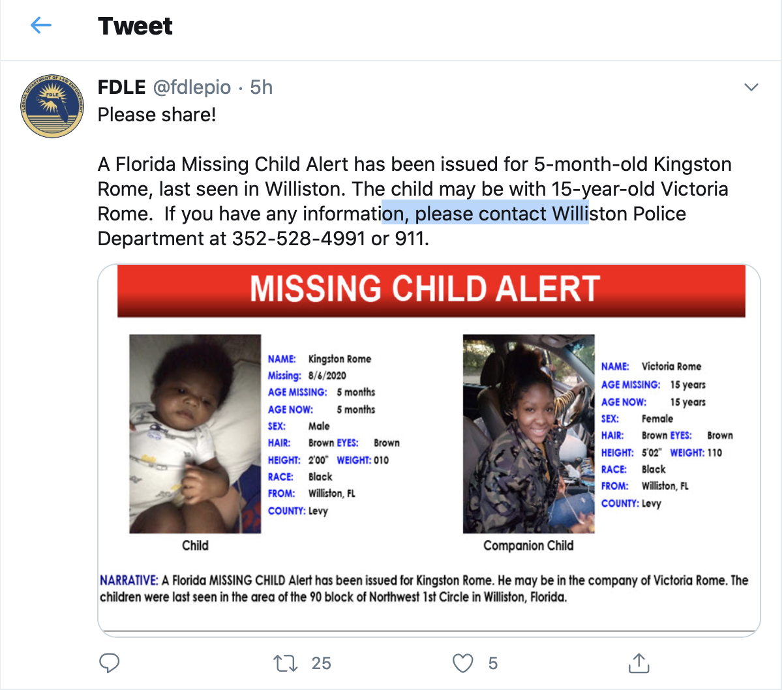
Task: Open Victoria Rome's companion child photo
Action: tap(528, 434)
